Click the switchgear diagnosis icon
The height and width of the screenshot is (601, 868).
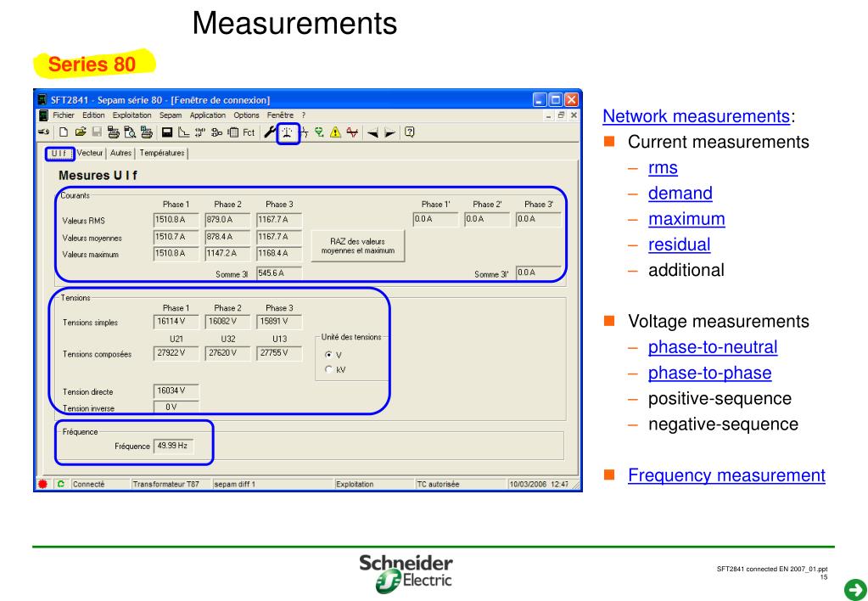click(304, 133)
